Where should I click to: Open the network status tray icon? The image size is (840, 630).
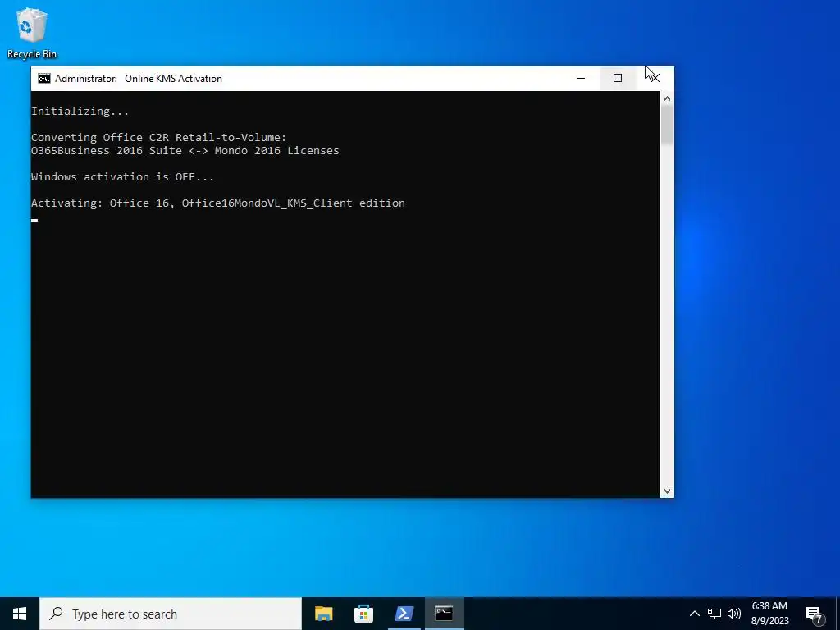point(714,614)
